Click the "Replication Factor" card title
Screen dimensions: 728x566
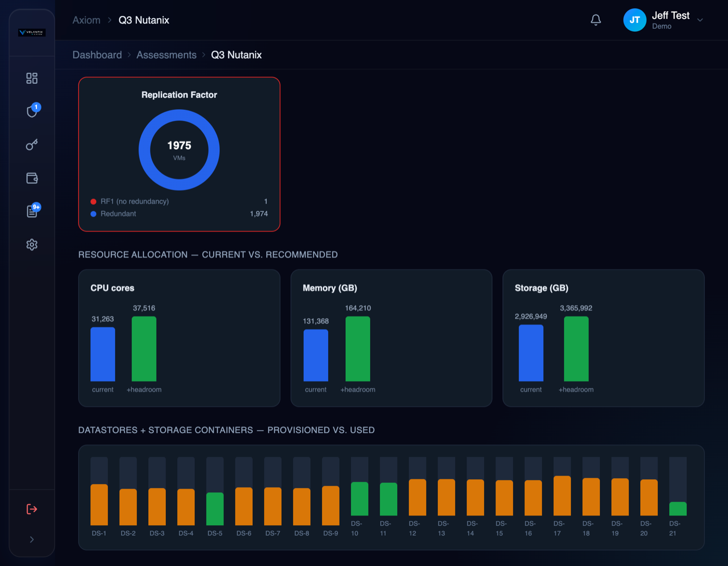point(179,95)
